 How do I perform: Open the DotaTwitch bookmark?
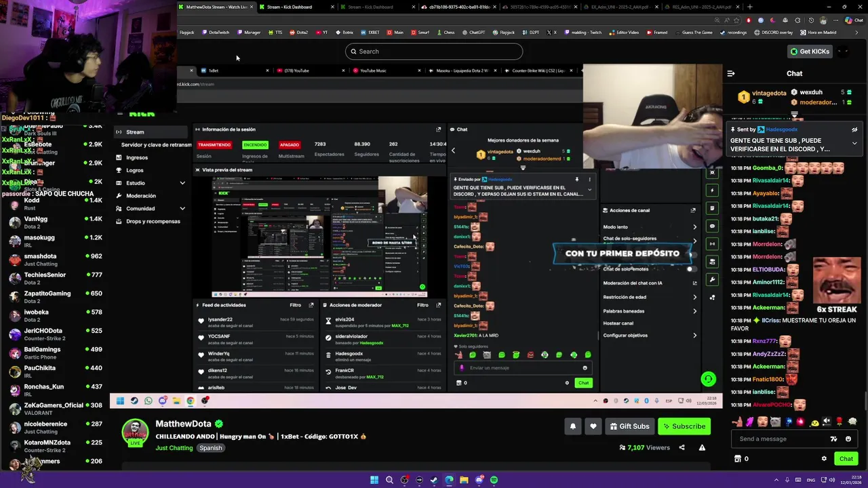(216, 33)
